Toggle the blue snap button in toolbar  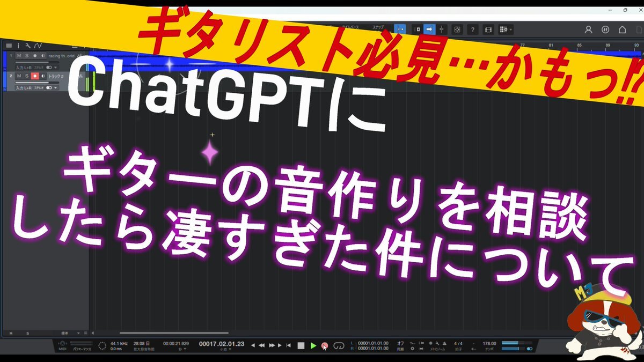(x=400, y=29)
